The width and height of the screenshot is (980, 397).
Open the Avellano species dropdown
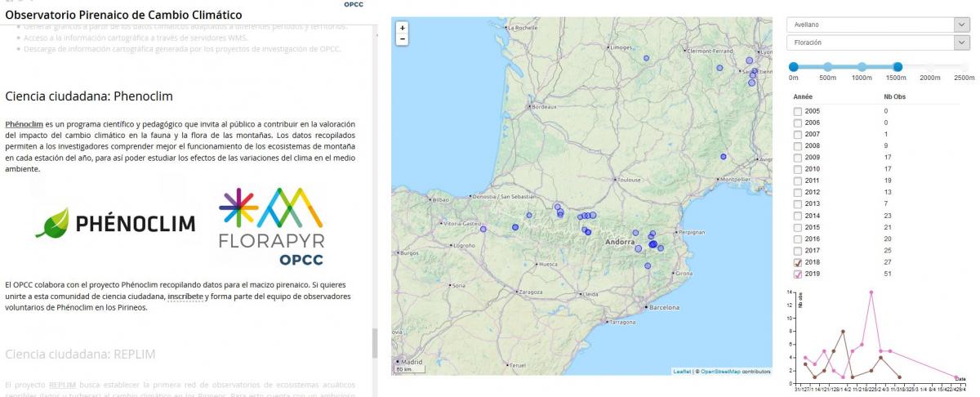877,25
